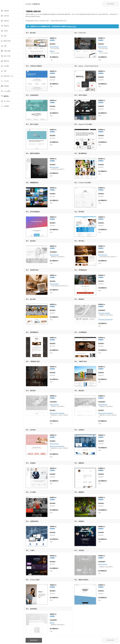
Task: Click the 总体布局 layout icon in sidebar
Action: click(2, 16)
